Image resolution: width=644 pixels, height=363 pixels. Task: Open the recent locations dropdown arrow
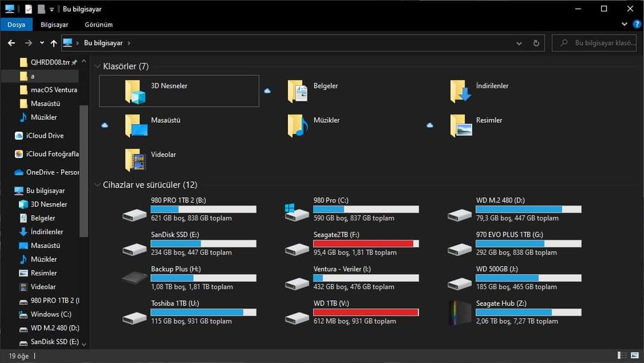[x=42, y=43]
